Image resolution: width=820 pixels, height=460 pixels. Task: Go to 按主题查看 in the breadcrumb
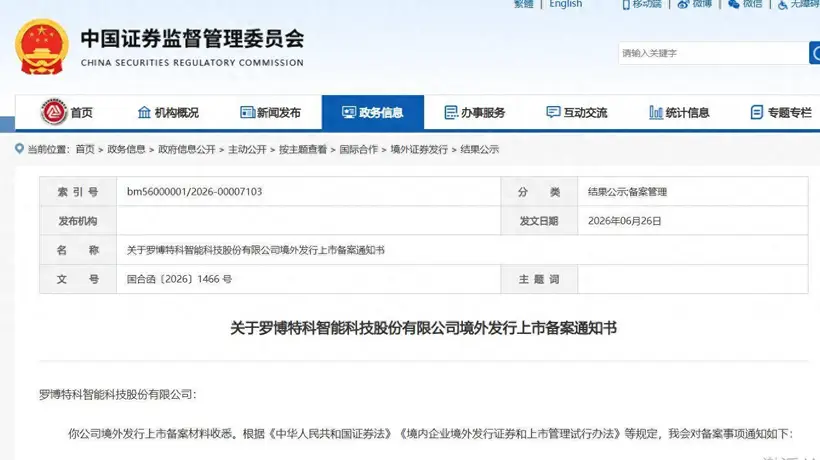click(303, 150)
